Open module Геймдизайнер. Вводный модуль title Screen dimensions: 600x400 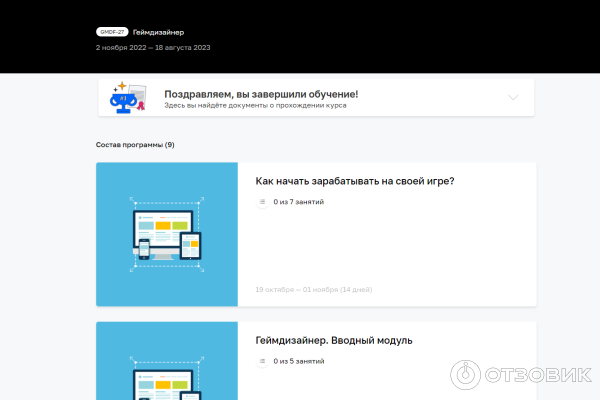pyautogui.click(x=333, y=340)
